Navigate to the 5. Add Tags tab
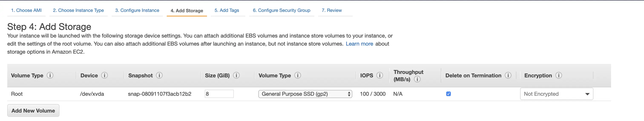This screenshot has height=121, width=644. [227, 10]
